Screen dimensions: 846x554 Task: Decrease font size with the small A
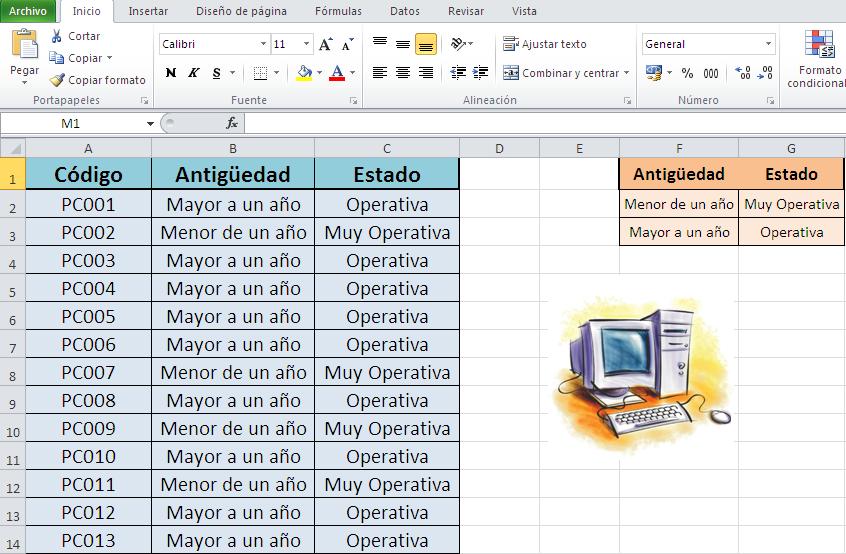(347, 44)
